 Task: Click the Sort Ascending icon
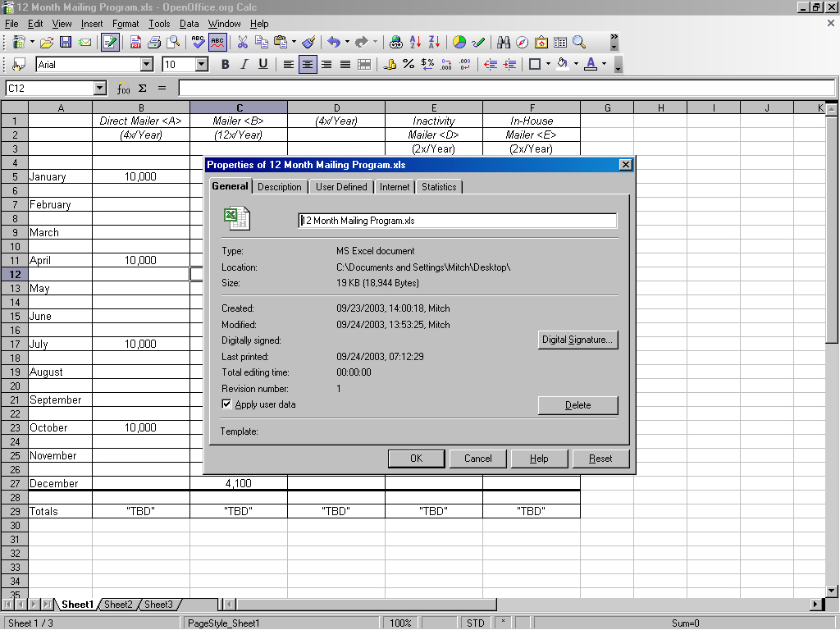tap(416, 43)
